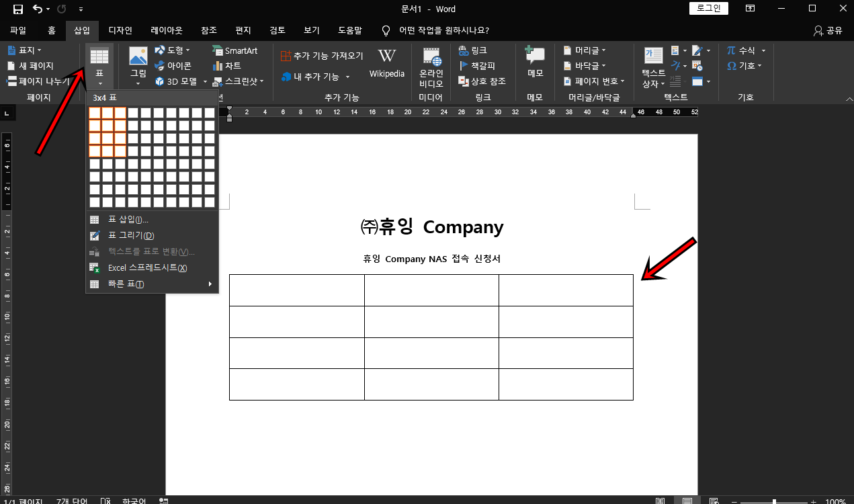Insert a 링크 hyperlink

pyautogui.click(x=473, y=50)
